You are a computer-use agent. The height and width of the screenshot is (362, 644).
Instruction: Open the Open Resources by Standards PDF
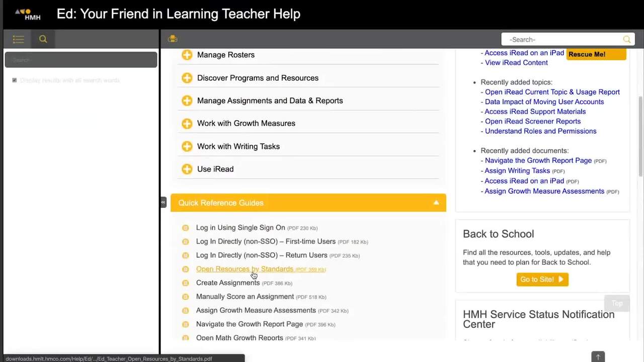click(245, 269)
